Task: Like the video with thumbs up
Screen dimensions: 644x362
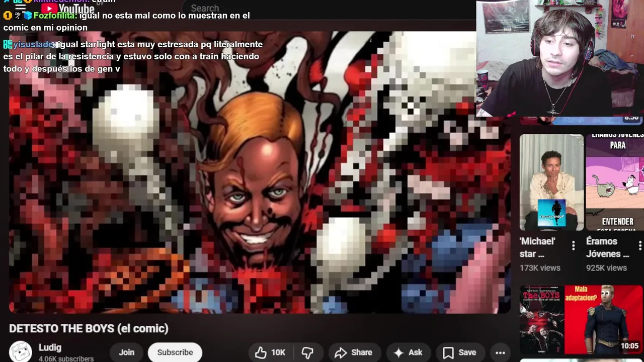Action: pyautogui.click(x=271, y=352)
